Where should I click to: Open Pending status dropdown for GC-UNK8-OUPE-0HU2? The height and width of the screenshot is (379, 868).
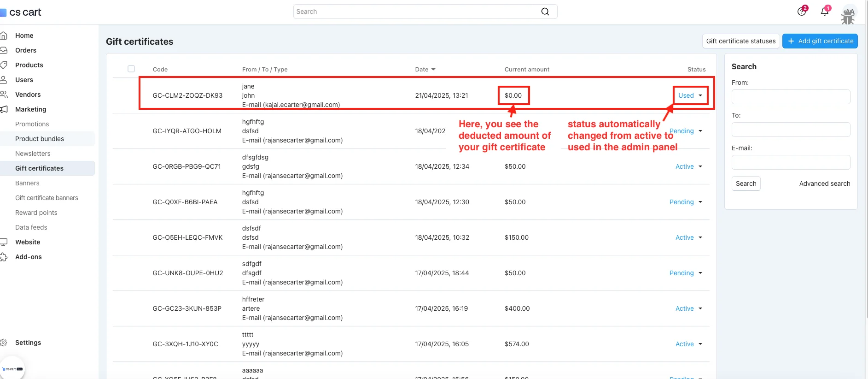686,273
